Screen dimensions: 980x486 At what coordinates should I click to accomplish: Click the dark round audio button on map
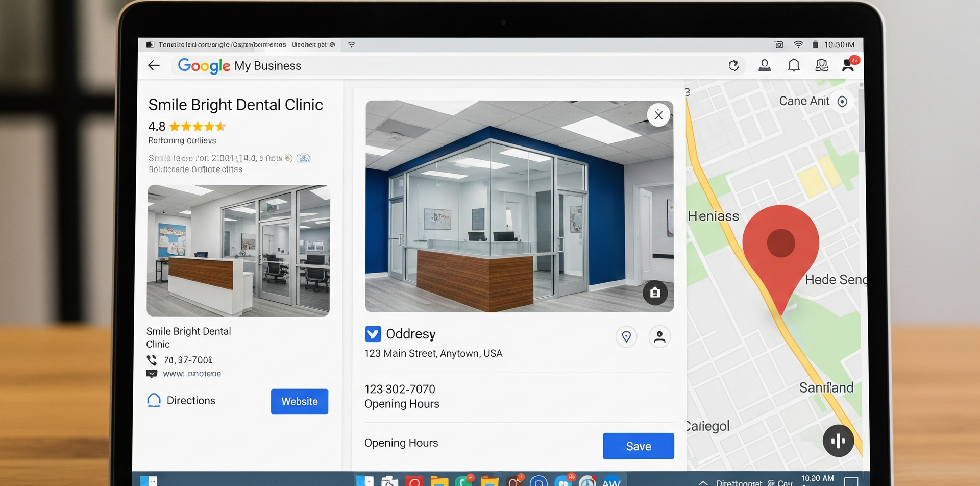point(838,441)
